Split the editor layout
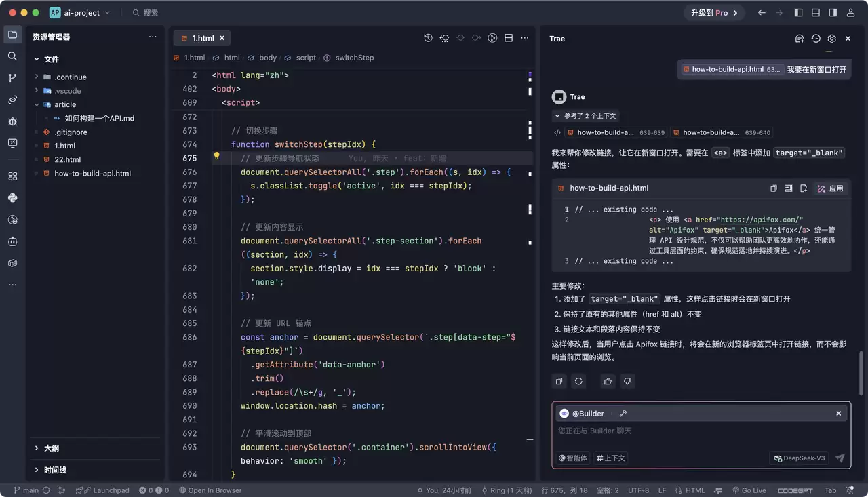 (x=509, y=39)
